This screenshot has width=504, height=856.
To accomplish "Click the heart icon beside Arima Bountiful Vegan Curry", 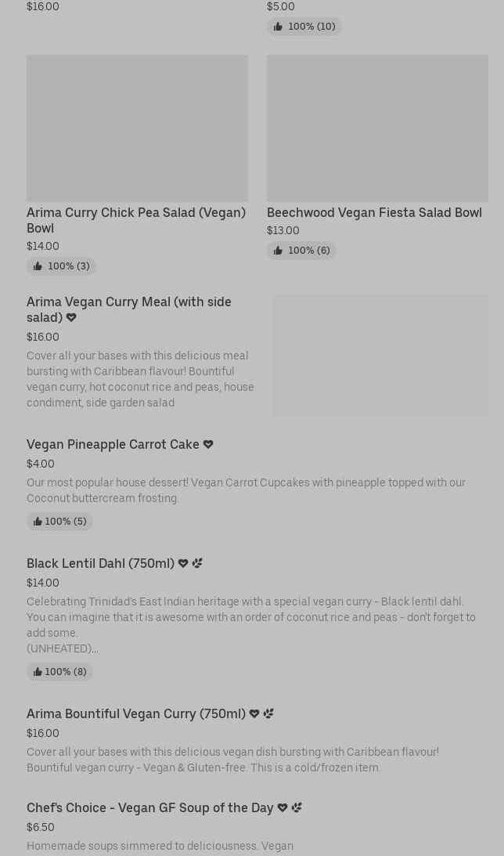I will 254,713.
